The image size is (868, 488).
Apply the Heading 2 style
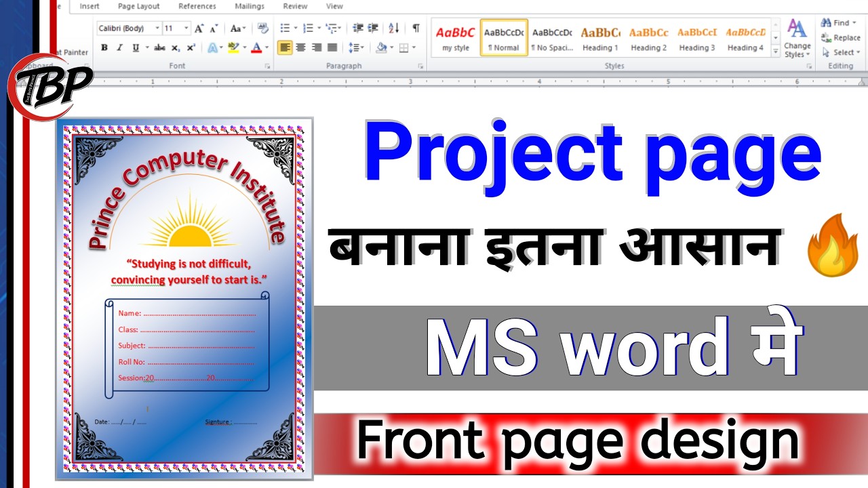tap(648, 38)
